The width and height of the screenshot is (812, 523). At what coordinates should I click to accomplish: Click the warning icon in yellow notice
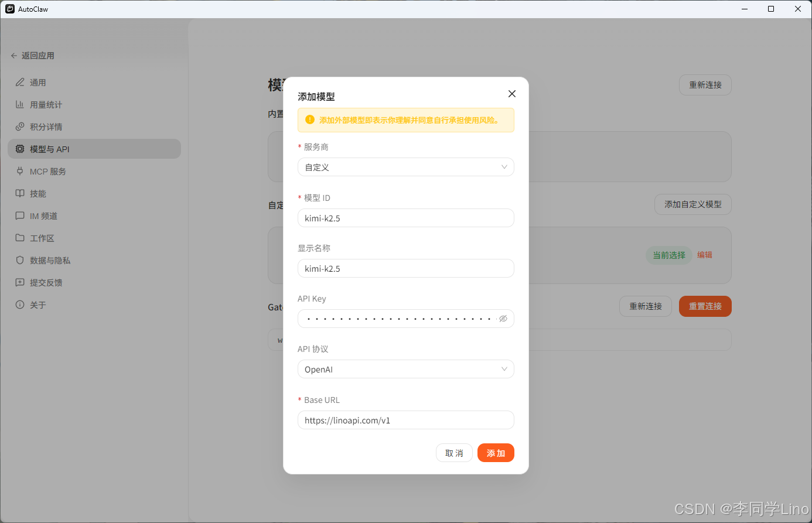click(x=310, y=119)
